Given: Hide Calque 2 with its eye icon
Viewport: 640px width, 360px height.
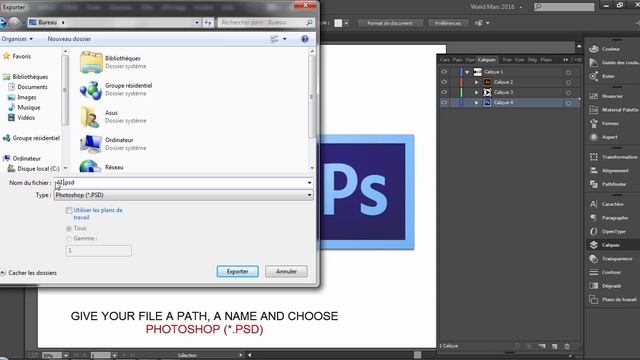Looking at the screenshot, I should (444, 82).
